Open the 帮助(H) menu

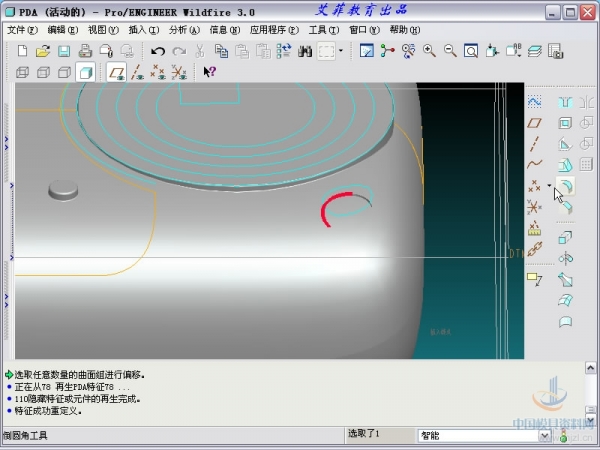[x=404, y=30]
